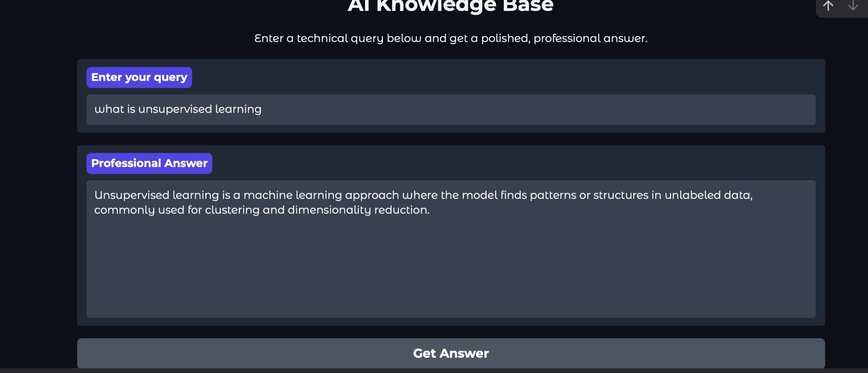Click the 'Professional Answer' label badge
This screenshot has width=868, height=373.
click(149, 163)
